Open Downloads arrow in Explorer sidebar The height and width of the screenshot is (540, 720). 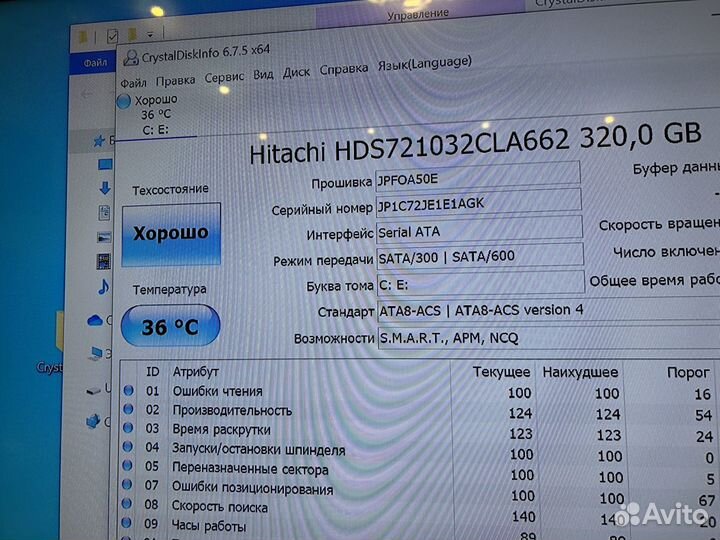point(105,188)
